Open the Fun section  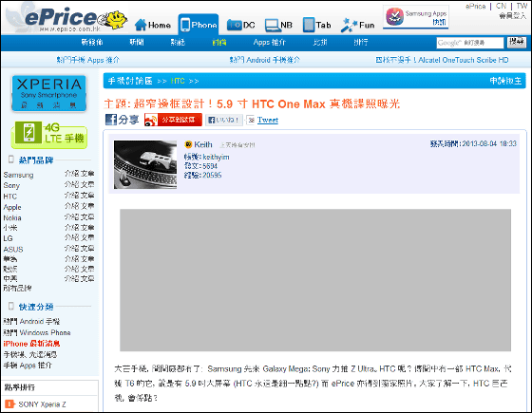point(357,25)
